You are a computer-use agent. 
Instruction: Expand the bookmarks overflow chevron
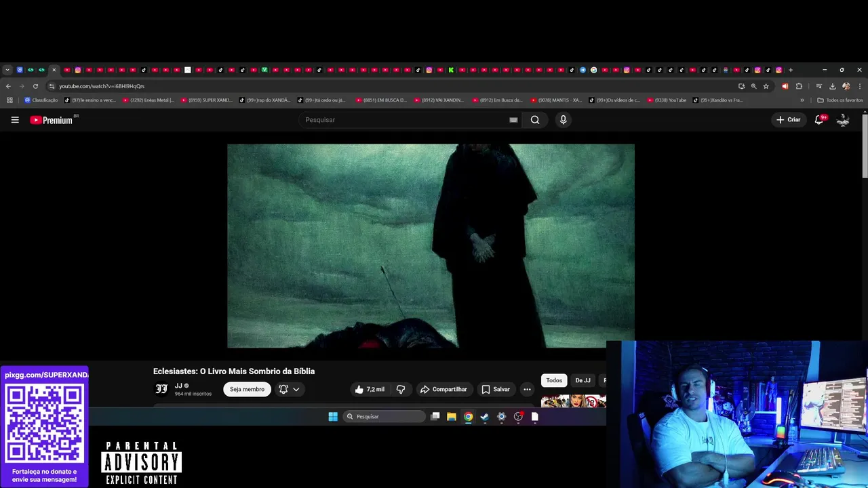(802, 100)
